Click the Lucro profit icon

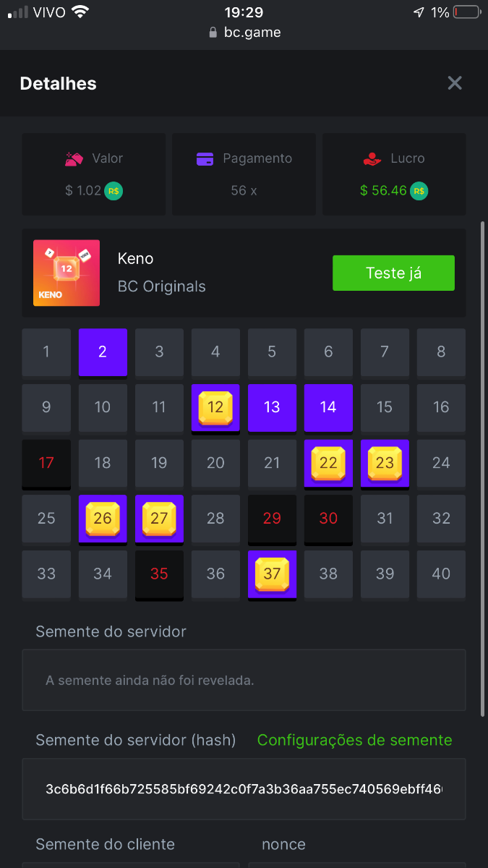pos(372,159)
